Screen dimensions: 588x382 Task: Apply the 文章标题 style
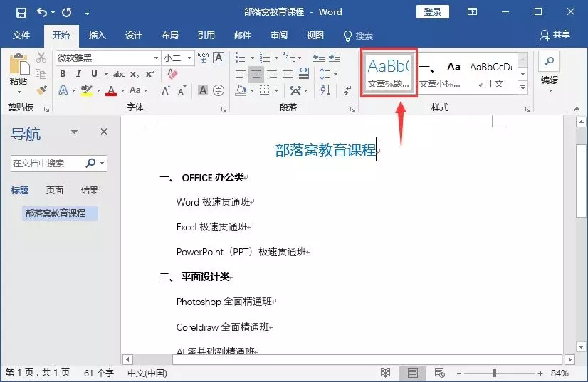click(x=389, y=73)
